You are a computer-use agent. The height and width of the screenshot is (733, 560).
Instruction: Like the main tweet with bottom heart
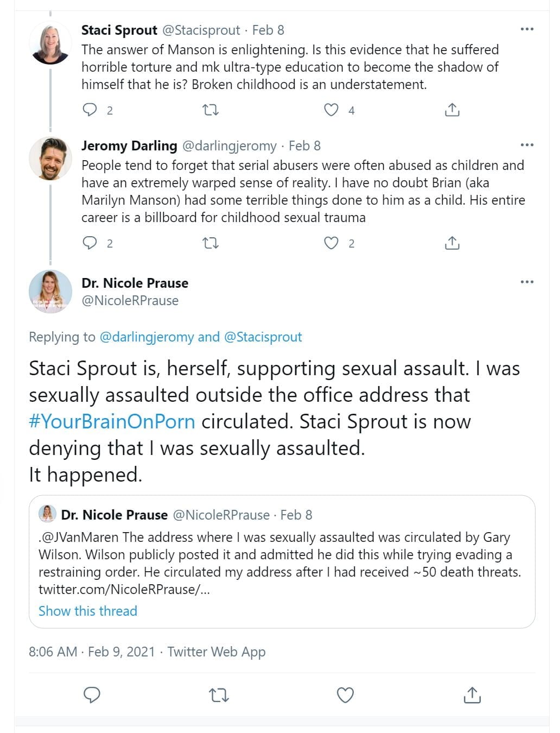click(345, 695)
